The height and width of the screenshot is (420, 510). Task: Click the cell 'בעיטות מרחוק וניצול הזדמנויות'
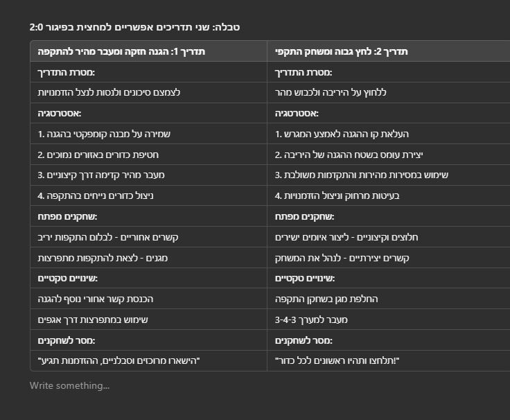click(x=388, y=196)
